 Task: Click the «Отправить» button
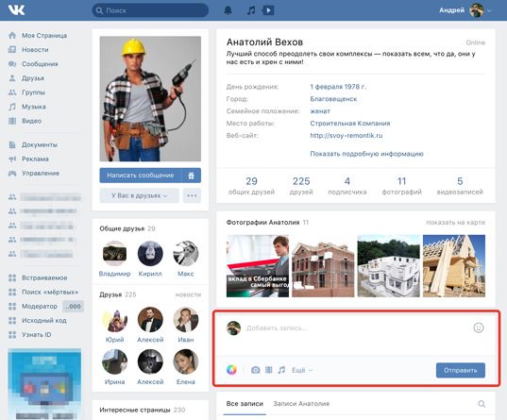461,370
